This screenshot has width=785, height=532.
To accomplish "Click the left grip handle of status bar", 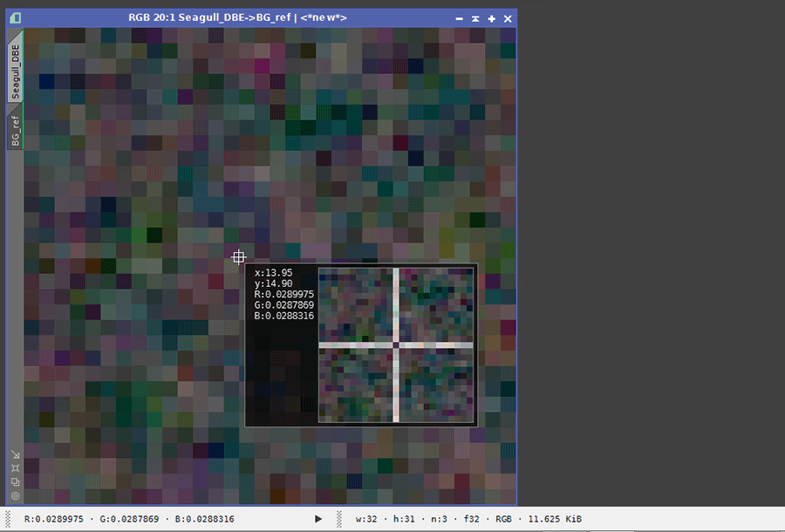I will tap(8, 520).
